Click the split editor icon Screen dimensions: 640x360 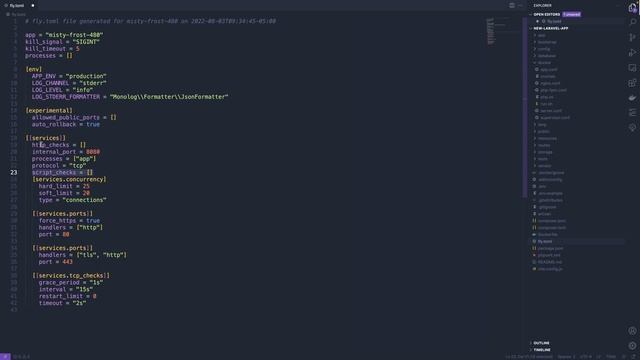pos(512,5)
